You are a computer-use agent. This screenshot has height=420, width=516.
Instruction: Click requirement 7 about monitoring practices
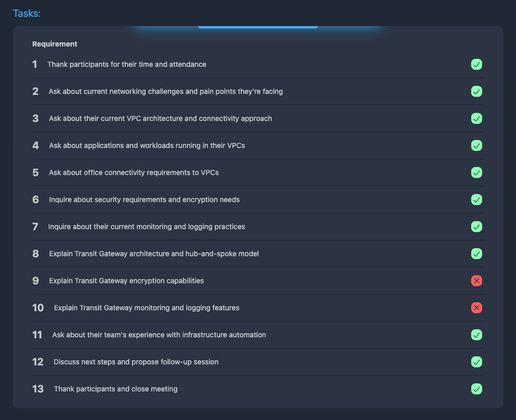(x=147, y=227)
